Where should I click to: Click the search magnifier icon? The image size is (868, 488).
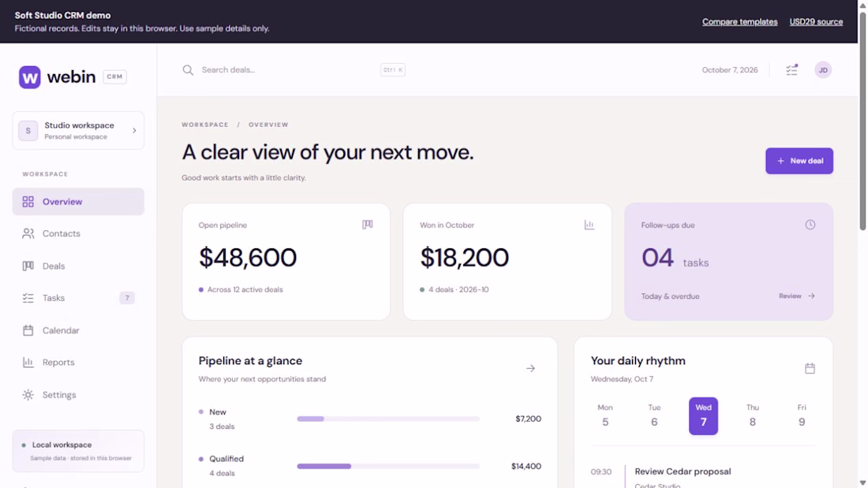pos(189,69)
